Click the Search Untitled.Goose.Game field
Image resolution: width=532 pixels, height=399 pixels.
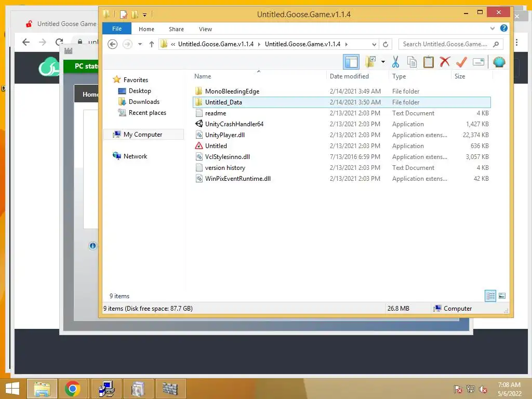click(x=445, y=44)
